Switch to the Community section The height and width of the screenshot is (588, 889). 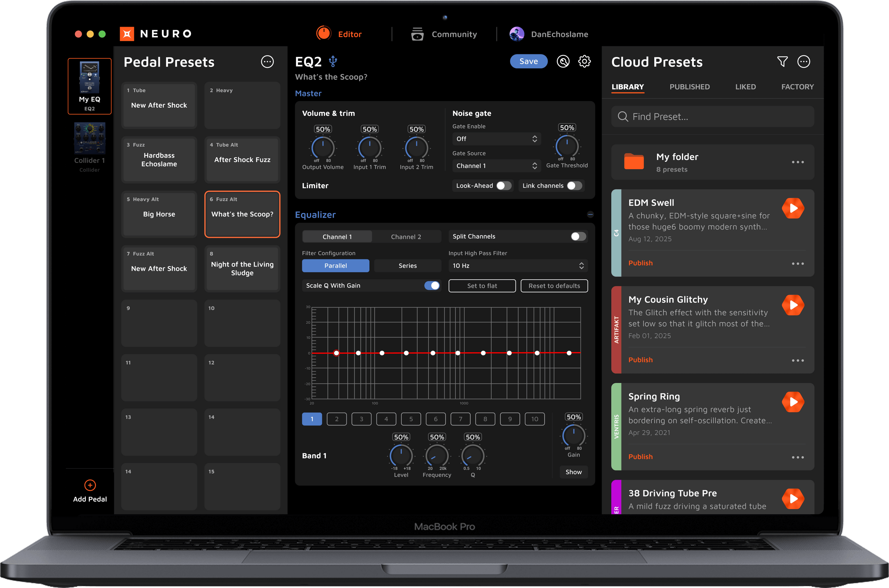pos(454,34)
